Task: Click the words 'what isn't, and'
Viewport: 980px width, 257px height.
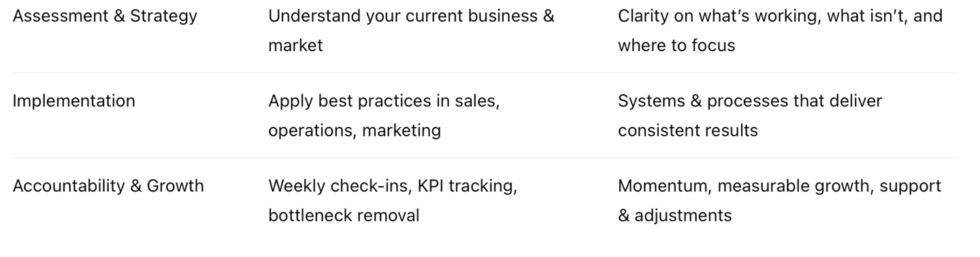Action: click(885, 16)
